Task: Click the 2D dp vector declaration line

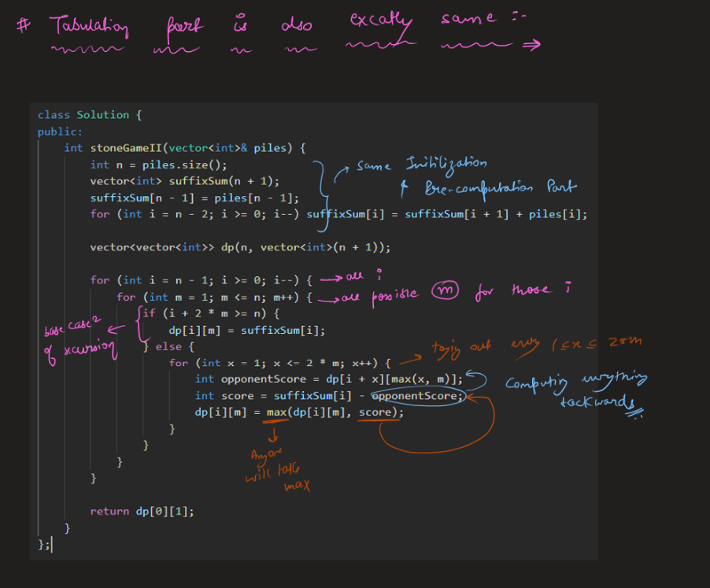Action: (x=240, y=247)
